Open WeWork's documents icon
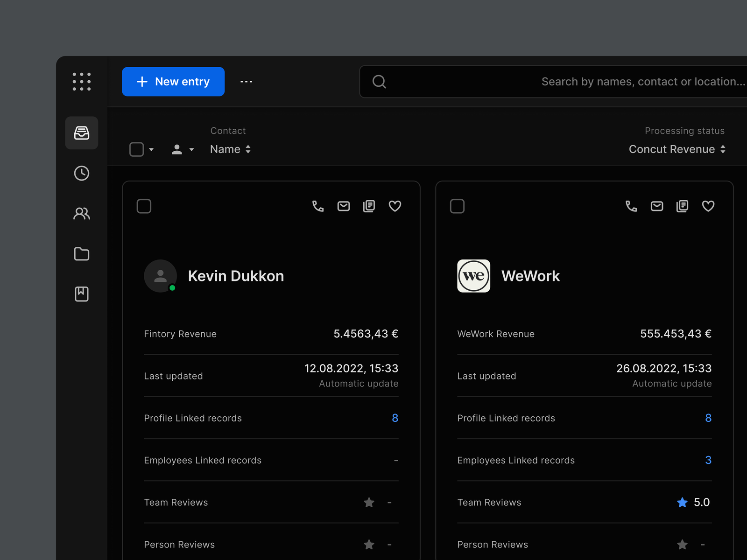This screenshot has height=560, width=747. 682,206
